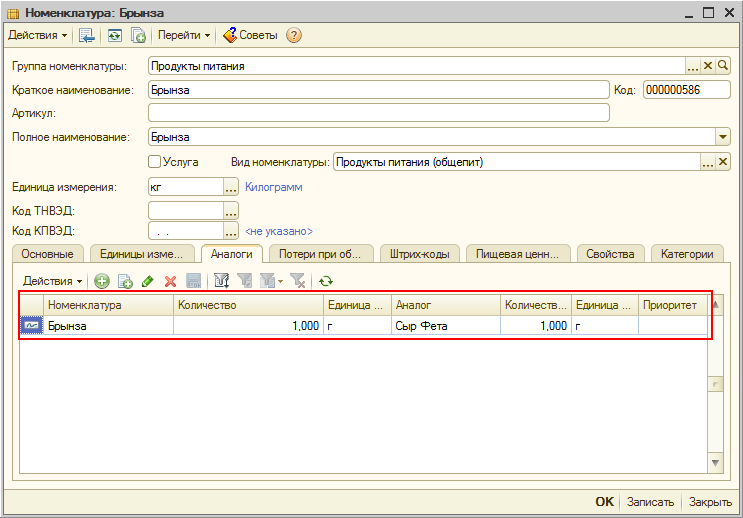
Task: Click the green Add row icon
Action: [x=101, y=282]
